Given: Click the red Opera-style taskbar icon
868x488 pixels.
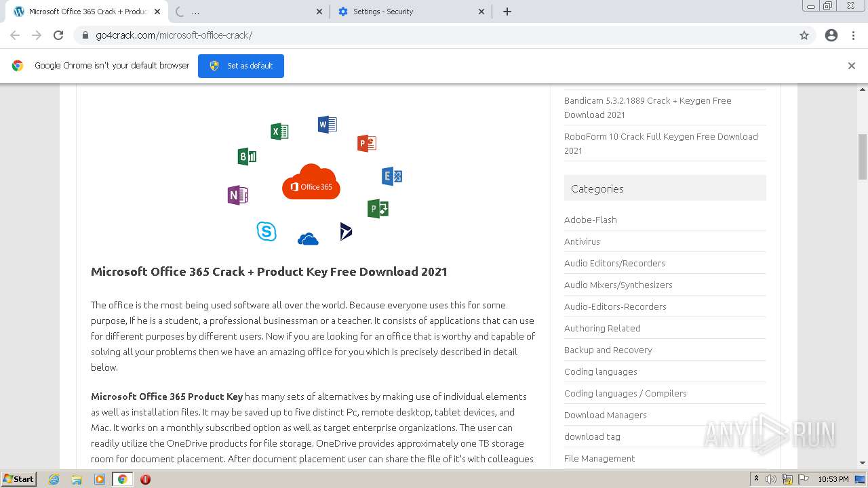Looking at the screenshot, I should click(145, 479).
